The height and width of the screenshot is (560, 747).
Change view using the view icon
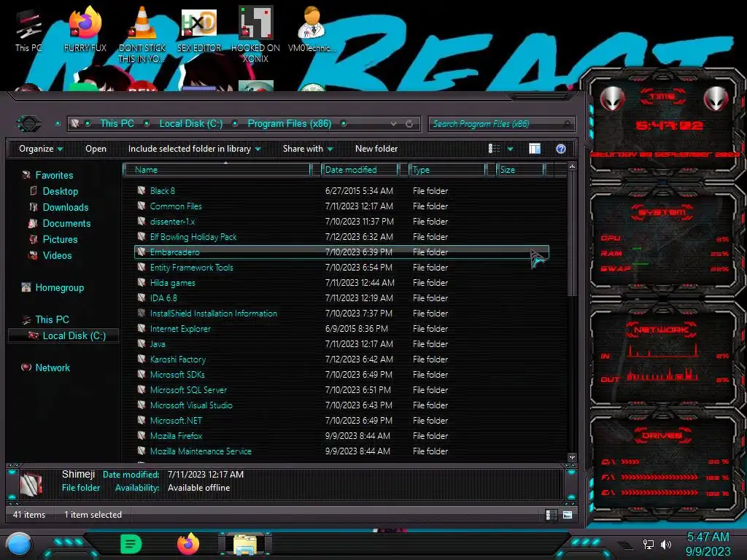pyautogui.click(x=494, y=149)
